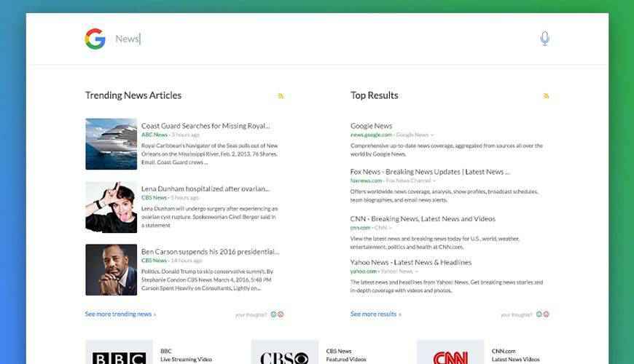634x364 pixels.
Task: Open Yahoo News - Latest News & Headlines
Action: coord(411,262)
